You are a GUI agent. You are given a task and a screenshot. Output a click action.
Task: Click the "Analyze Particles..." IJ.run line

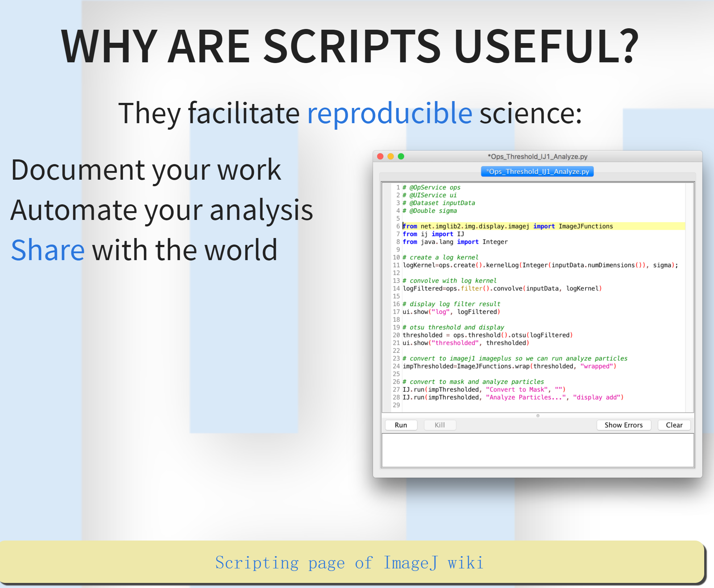click(513, 397)
